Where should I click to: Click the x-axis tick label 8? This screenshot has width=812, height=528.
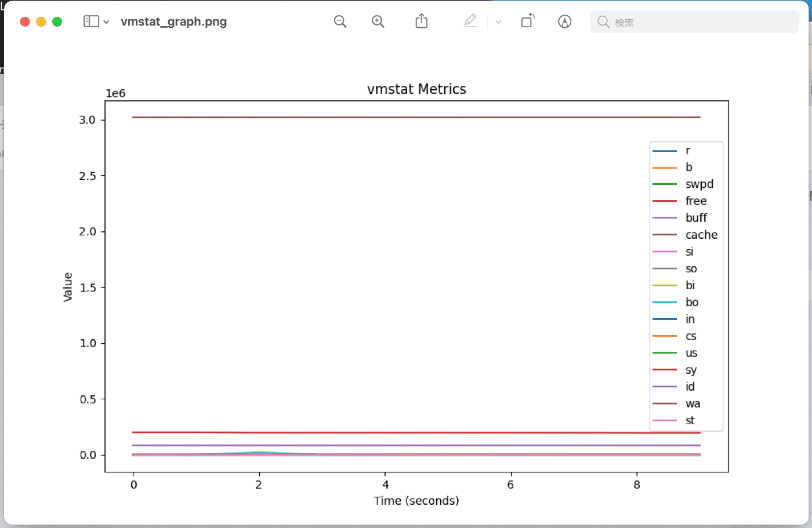[x=637, y=485]
